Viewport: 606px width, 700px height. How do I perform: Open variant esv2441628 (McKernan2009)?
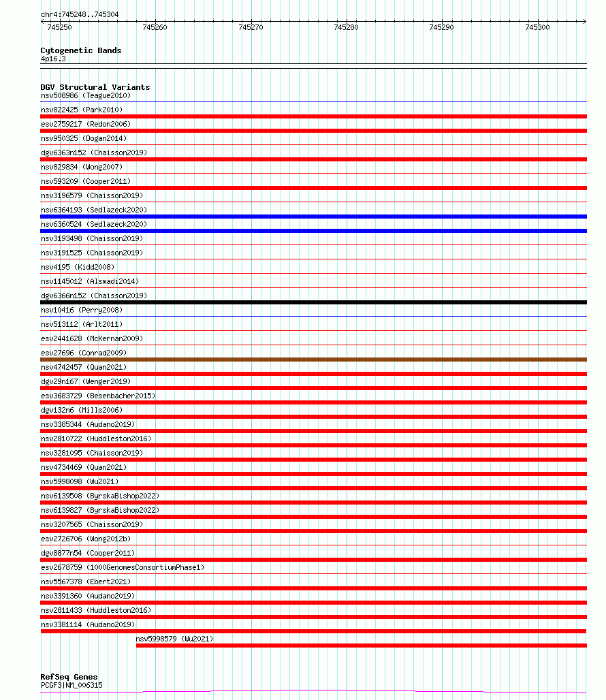click(92, 338)
